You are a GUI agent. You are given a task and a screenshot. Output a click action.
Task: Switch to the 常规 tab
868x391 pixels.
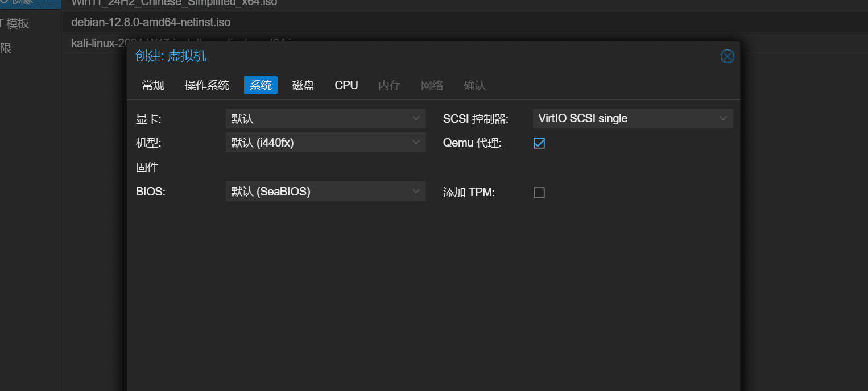[x=153, y=85]
